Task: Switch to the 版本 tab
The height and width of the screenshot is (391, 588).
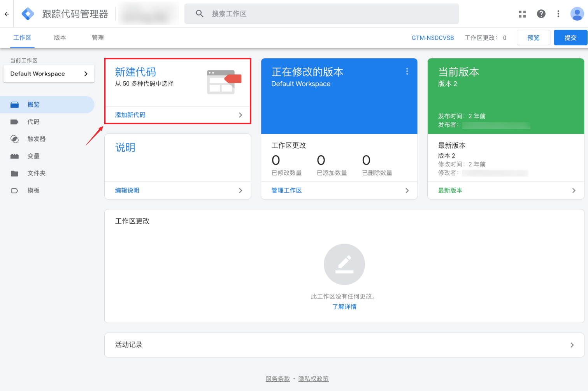Action: [60, 37]
